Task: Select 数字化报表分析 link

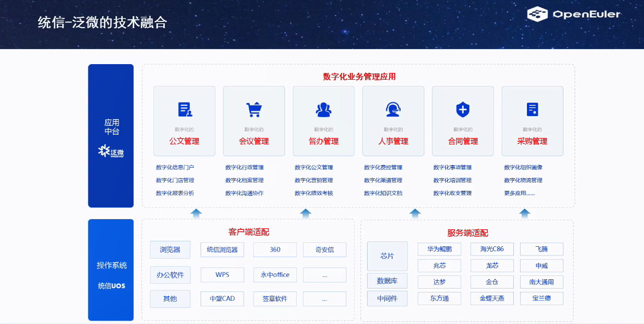Action: click(x=175, y=193)
